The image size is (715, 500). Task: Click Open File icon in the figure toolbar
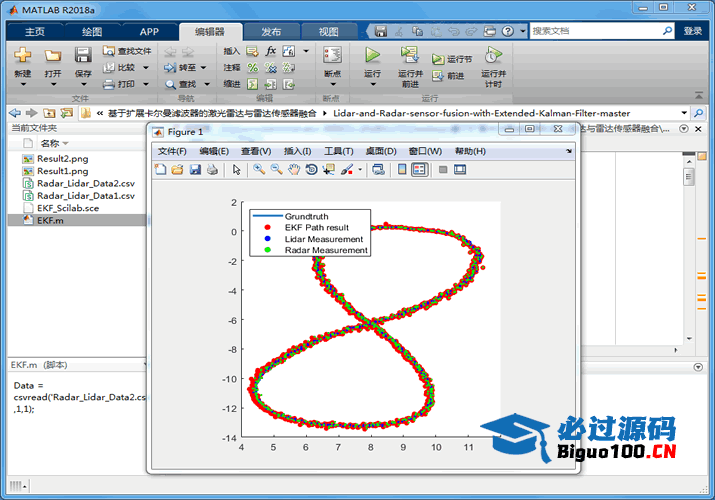tap(177, 170)
